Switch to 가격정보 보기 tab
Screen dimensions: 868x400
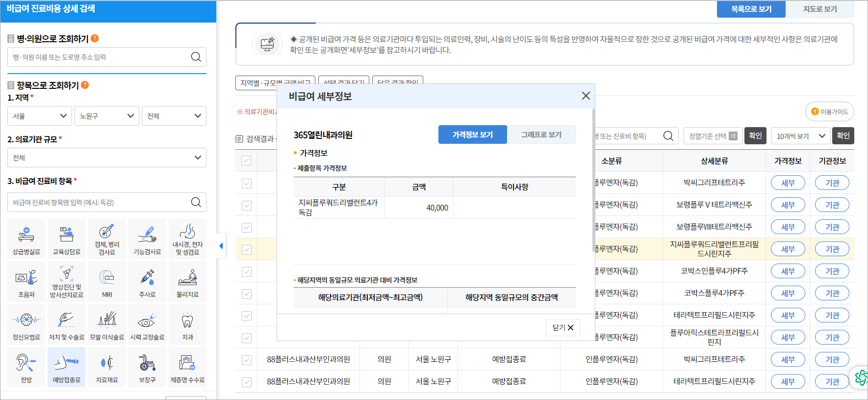click(x=473, y=134)
